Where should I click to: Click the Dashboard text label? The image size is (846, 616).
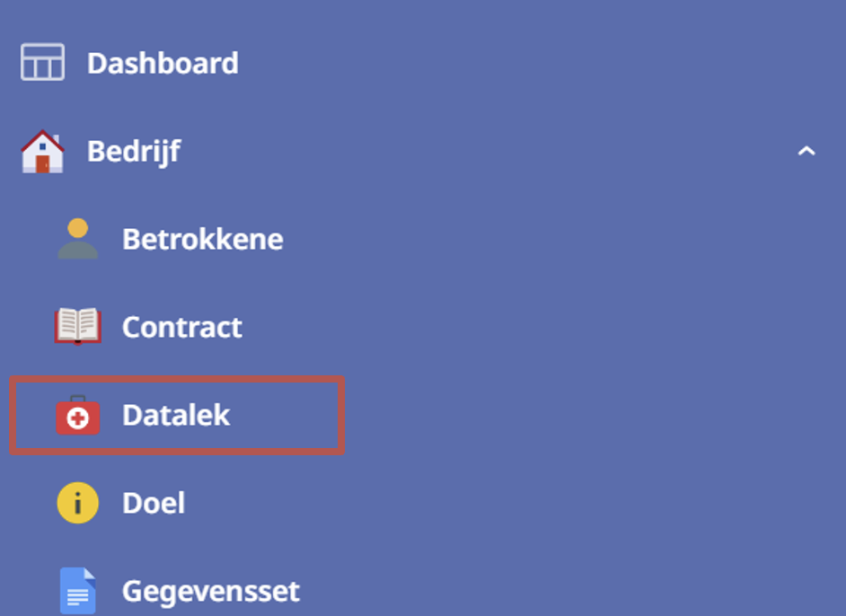pyautogui.click(x=163, y=63)
